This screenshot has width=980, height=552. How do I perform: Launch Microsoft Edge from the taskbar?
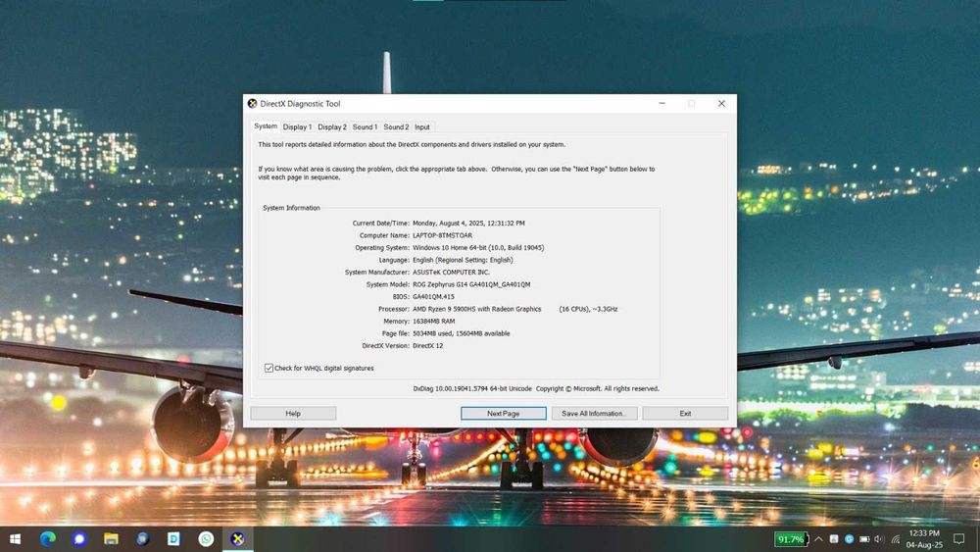47,539
